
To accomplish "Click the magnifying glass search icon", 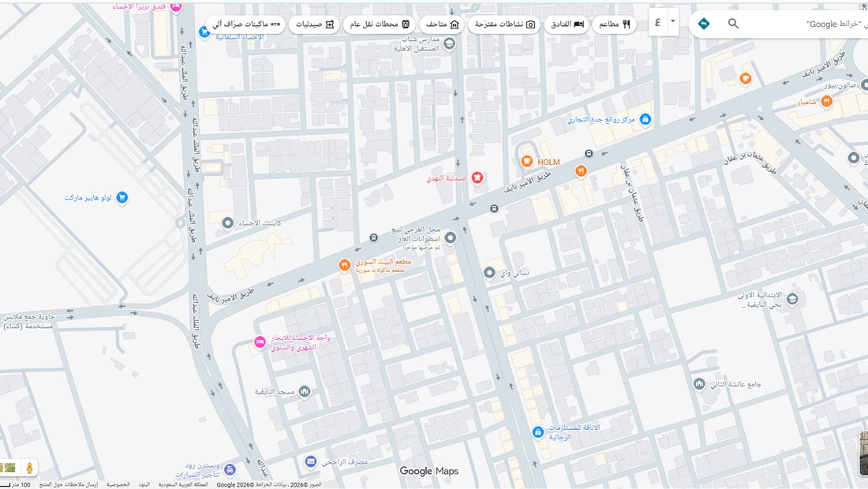I will click(x=733, y=24).
